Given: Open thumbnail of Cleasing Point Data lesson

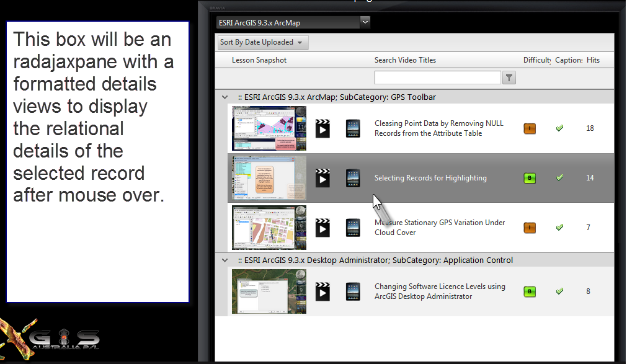Looking at the screenshot, I should (269, 128).
